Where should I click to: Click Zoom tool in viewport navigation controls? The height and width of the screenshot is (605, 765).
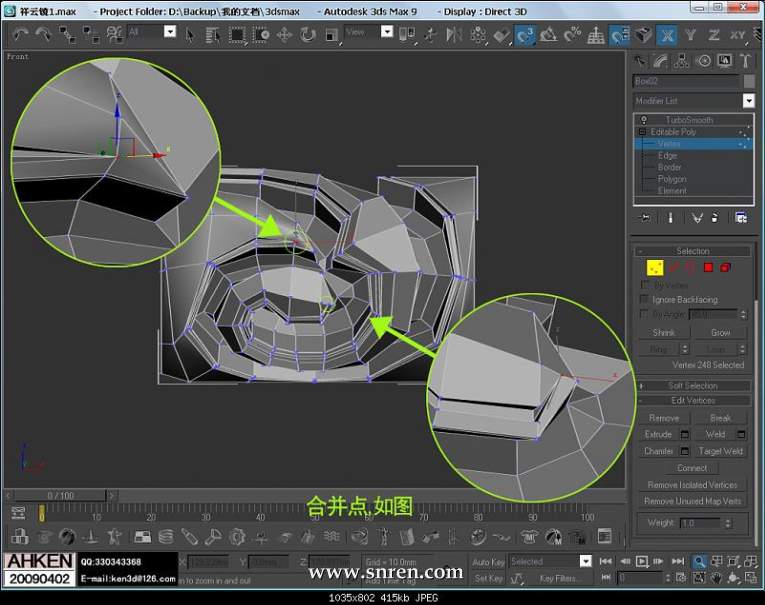tap(700, 562)
